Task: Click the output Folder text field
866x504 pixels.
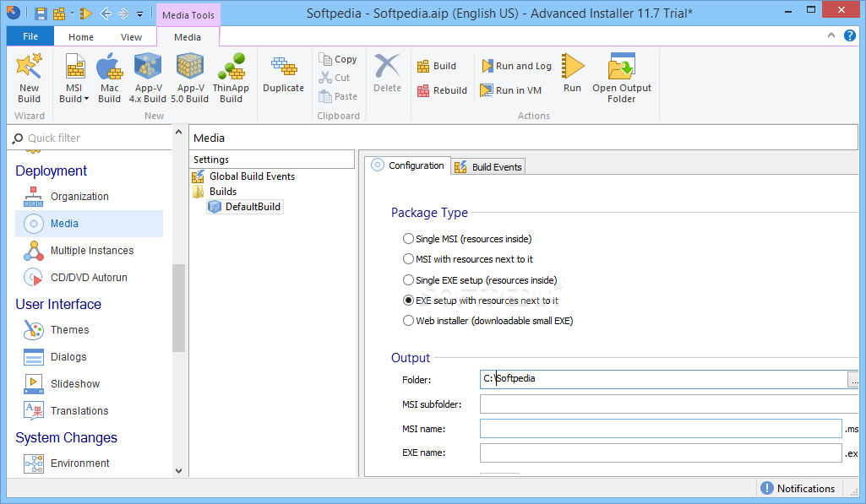Action: 664,379
